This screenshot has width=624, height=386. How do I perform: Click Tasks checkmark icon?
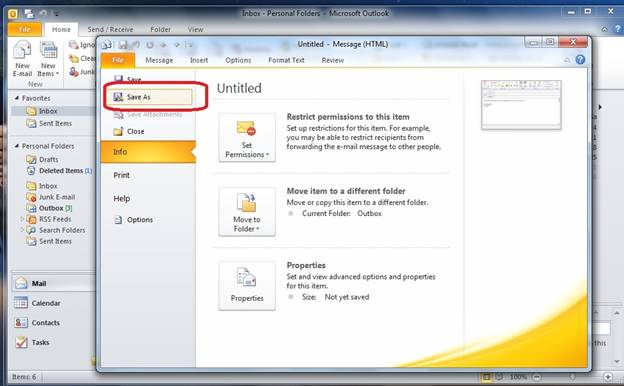coord(21,342)
